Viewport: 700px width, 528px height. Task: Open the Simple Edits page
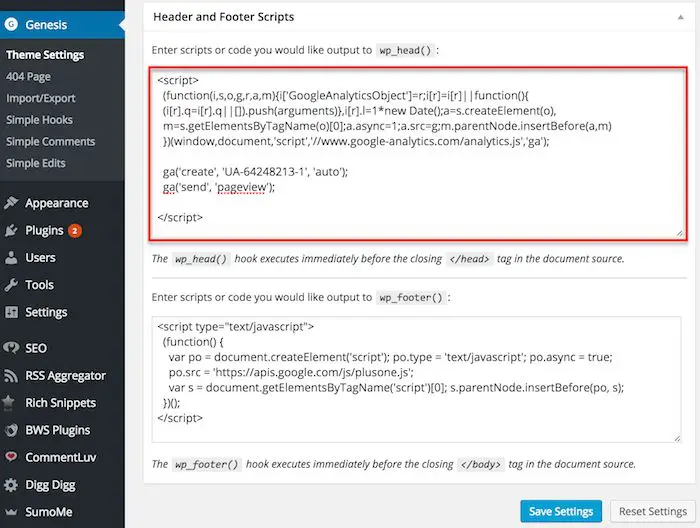(36, 163)
